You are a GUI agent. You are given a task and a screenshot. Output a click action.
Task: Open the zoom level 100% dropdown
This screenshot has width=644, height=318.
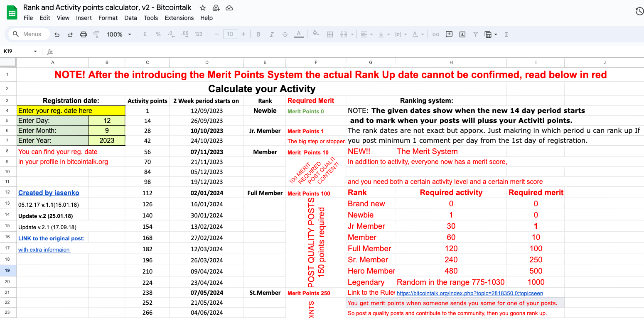tap(119, 34)
